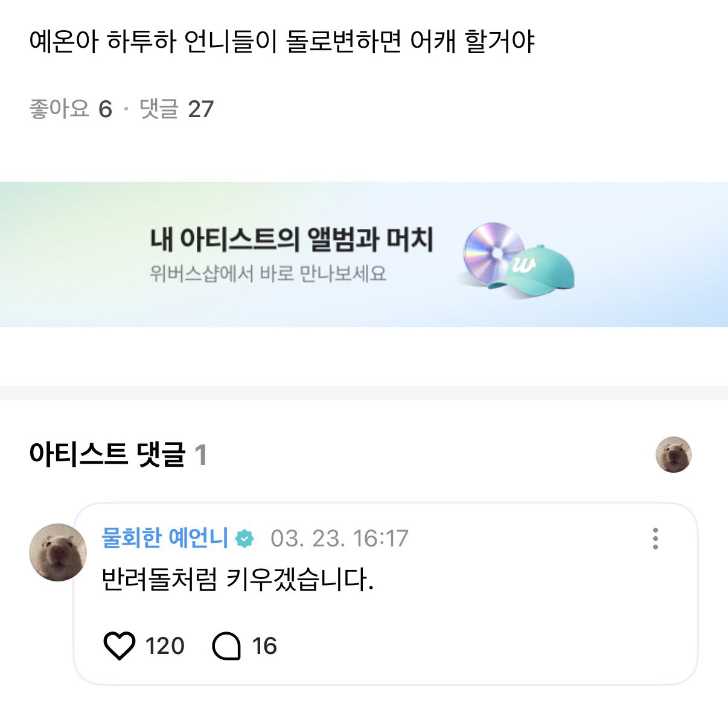Image resolution: width=728 pixels, height=704 pixels.
Task: Select the 아티스트 댓글 1 section header
Action: 118,455
